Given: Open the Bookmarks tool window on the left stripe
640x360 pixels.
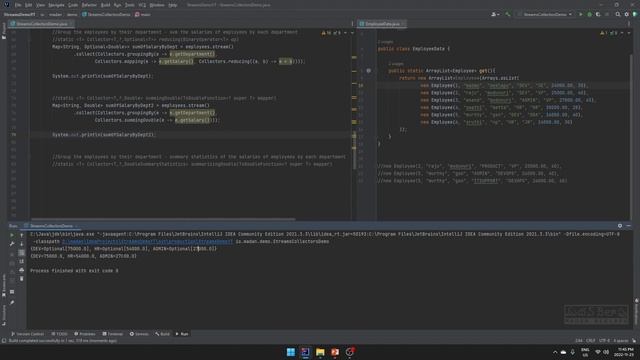Looking at the screenshot, I should (x=4, y=284).
